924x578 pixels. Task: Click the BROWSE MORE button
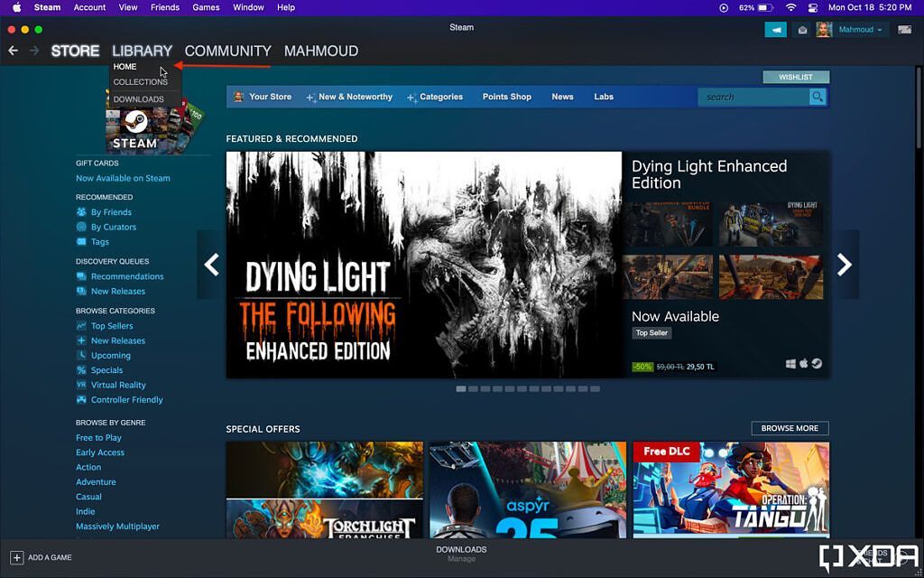(790, 428)
